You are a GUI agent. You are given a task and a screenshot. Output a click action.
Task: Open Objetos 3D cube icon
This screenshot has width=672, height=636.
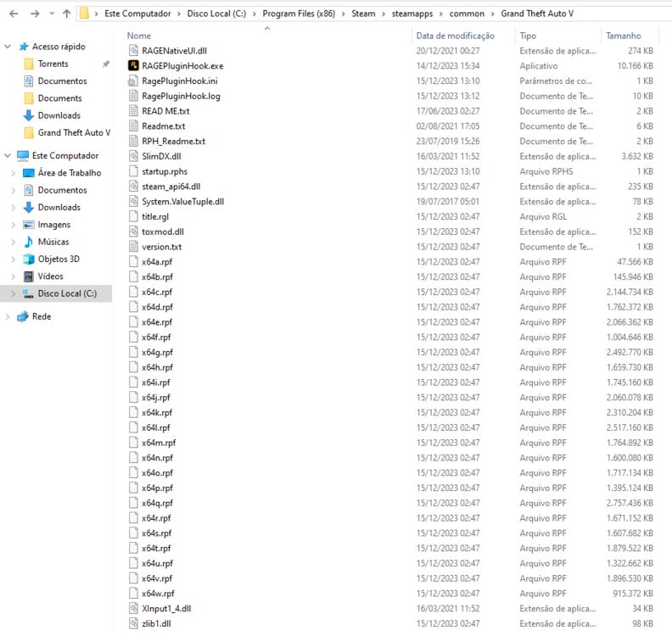[x=29, y=259]
